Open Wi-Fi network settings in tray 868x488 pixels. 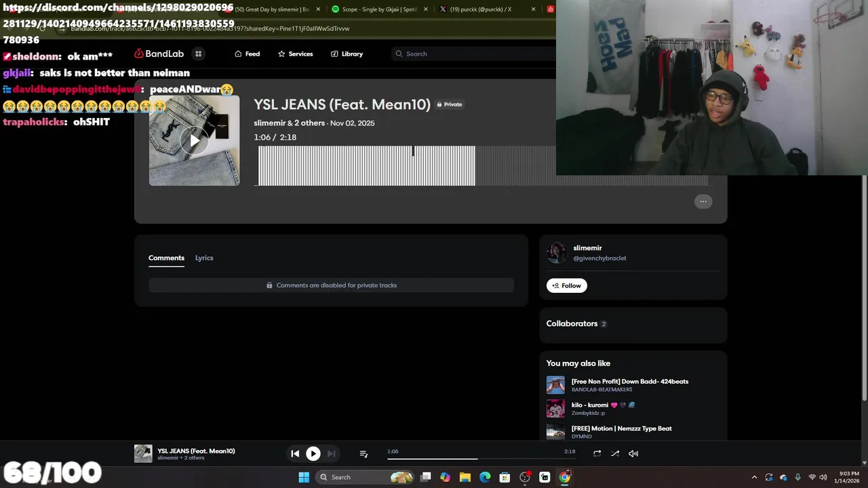click(812, 477)
